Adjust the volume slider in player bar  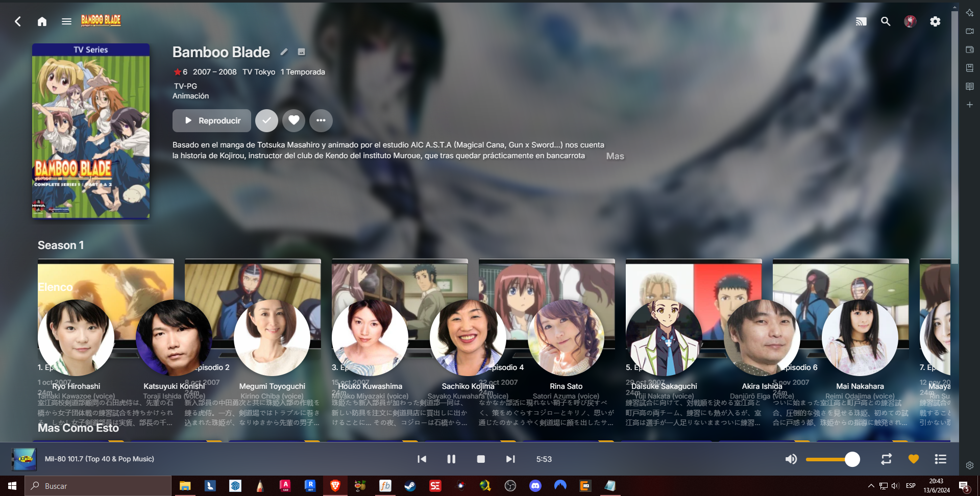tap(832, 459)
